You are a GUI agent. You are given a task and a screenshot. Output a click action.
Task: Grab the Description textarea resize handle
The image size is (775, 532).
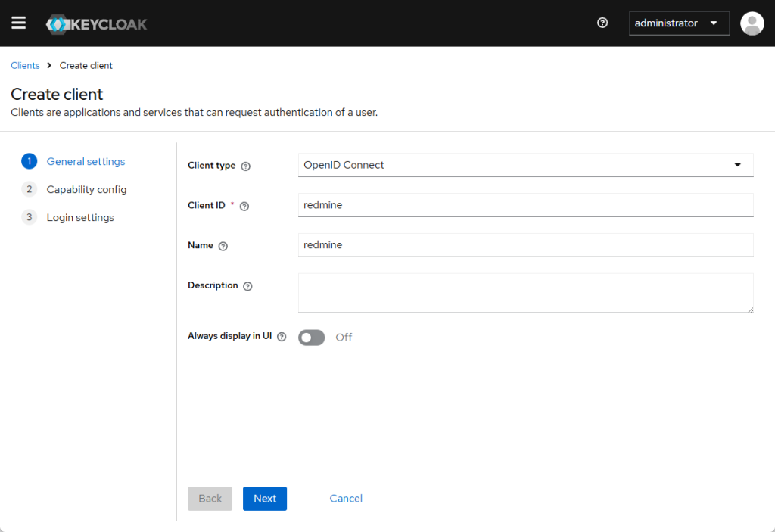pyautogui.click(x=750, y=310)
